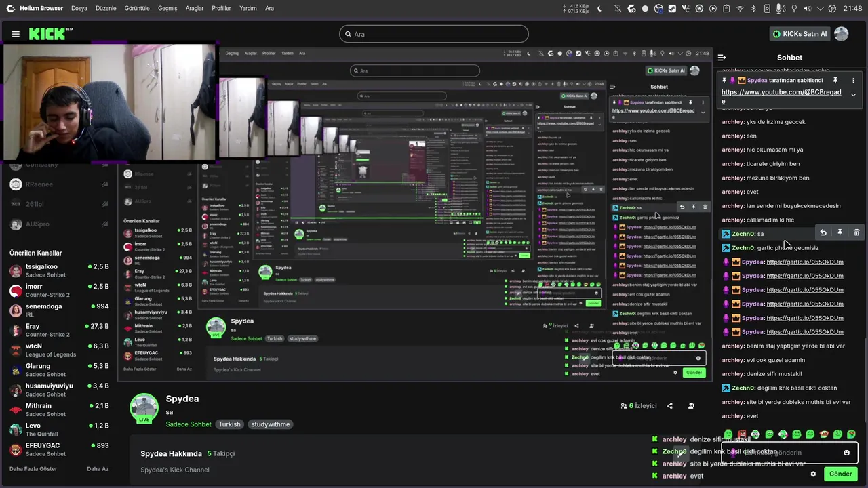Open the clipboard tray icon
The height and width of the screenshot is (488, 868).
click(726, 9)
